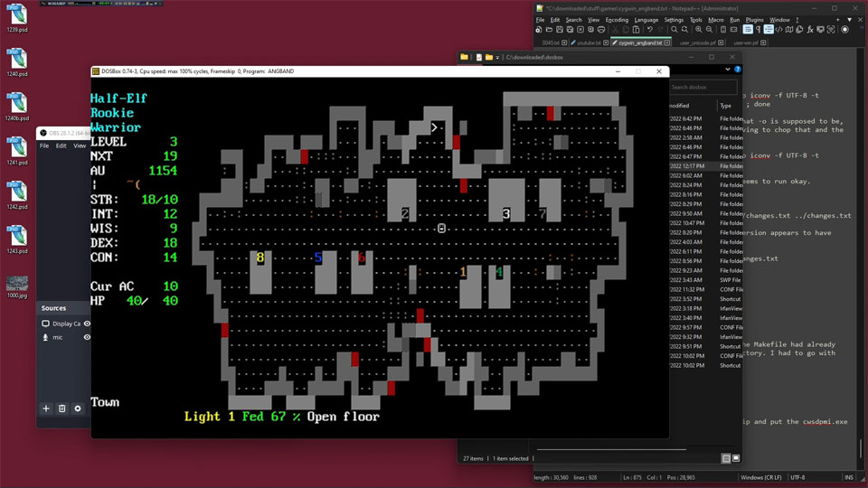868x488 pixels.
Task: Select the 1243.psd desktop file
Action: tap(17, 239)
